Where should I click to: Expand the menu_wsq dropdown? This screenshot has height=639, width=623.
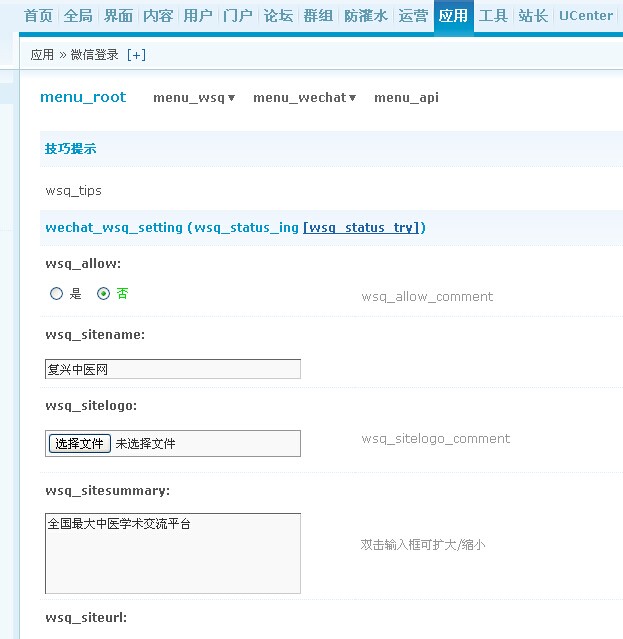coord(194,98)
